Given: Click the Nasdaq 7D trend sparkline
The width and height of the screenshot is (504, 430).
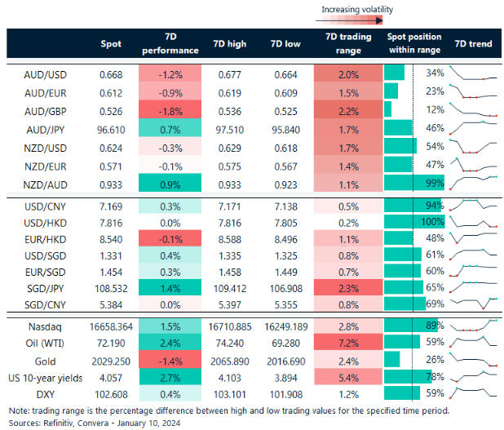Looking at the screenshot, I should point(474,325).
